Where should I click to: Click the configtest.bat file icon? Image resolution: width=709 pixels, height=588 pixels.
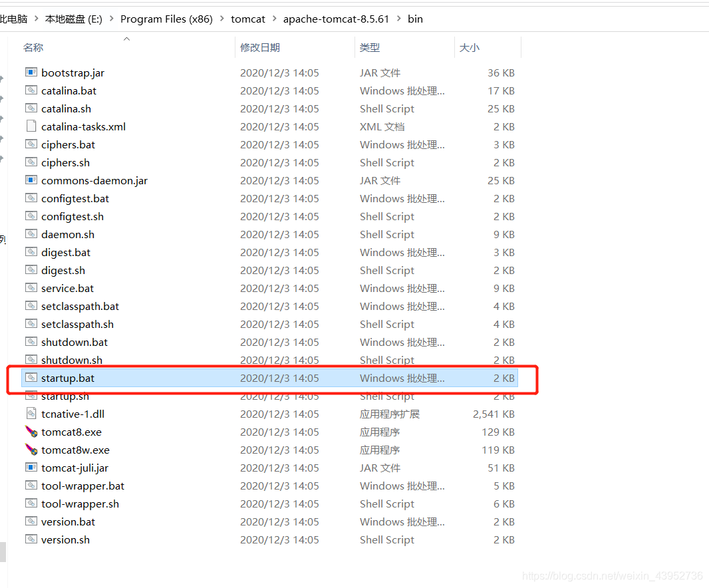[31, 198]
